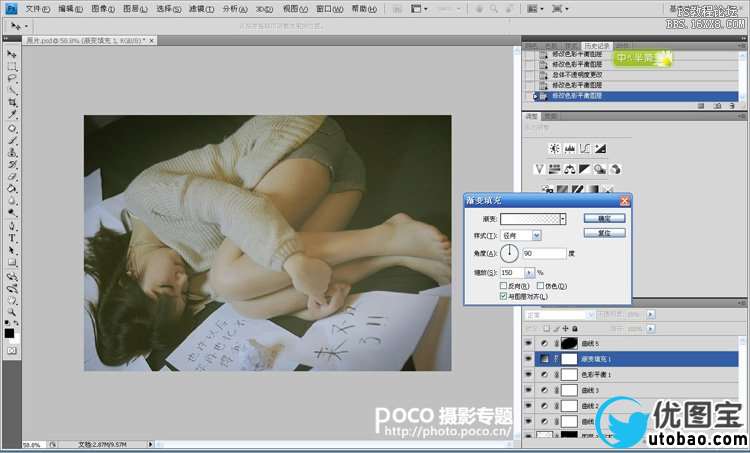Viewport: 750px width, 453px height.
Task: Add Color Balance adjustment icon
Action: [569, 169]
